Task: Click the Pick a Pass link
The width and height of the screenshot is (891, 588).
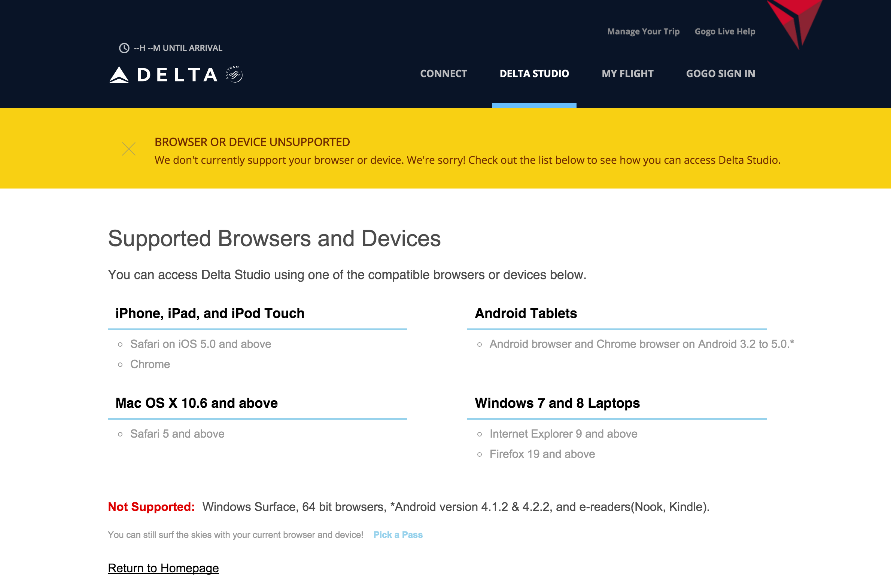Action: (398, 535)
